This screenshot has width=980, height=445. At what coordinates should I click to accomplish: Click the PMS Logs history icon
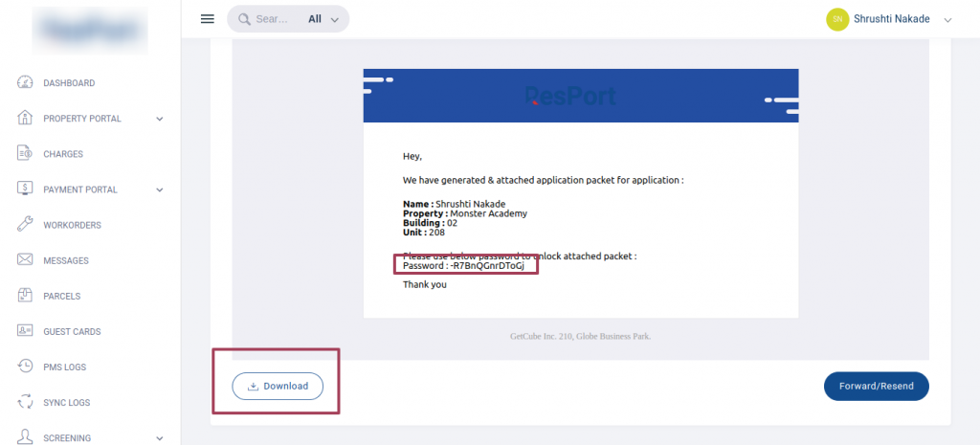(26, 367)
